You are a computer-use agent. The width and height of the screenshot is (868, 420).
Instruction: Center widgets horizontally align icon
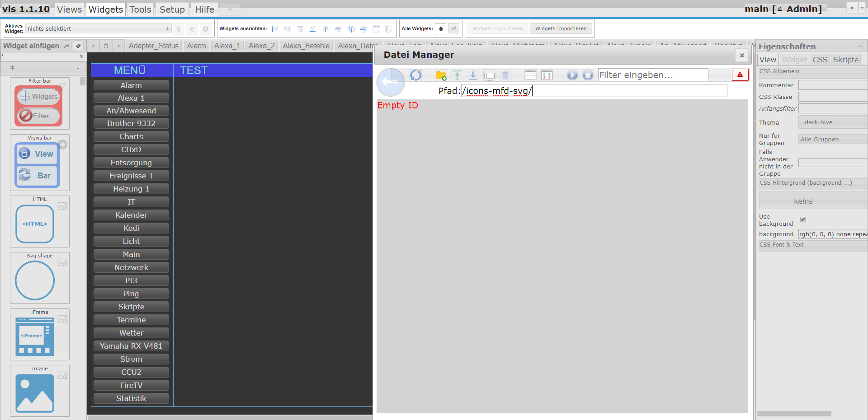click(x=338, y=29)
